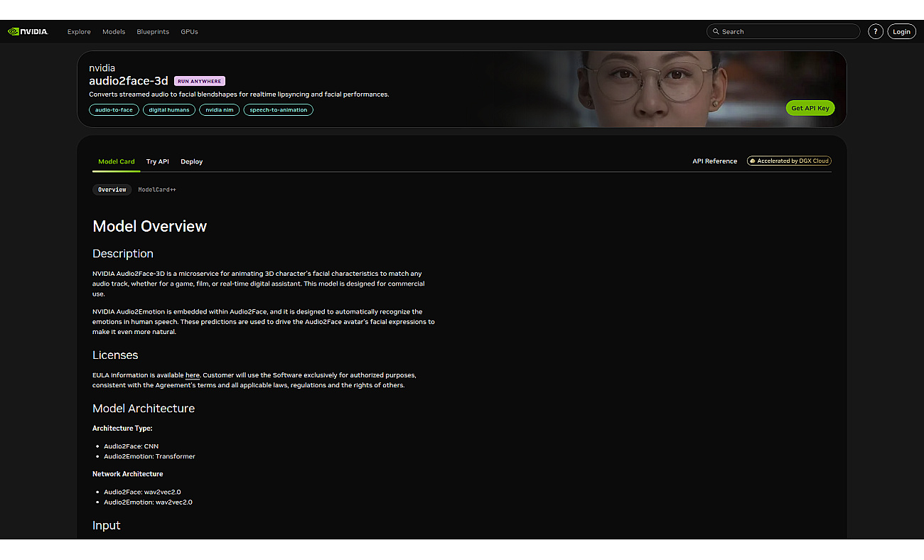Click the Login button
The image size is (924, 560).
(x=901, y=31)
